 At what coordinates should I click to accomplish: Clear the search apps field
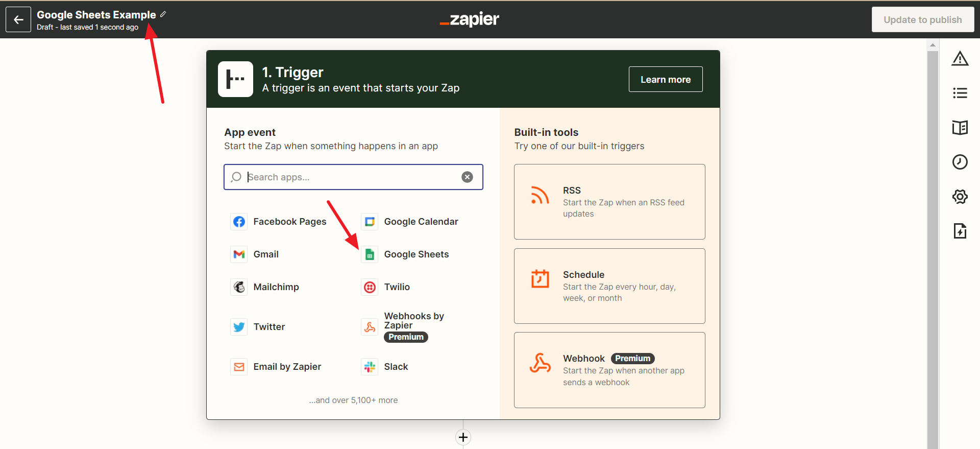click(467, 177)
